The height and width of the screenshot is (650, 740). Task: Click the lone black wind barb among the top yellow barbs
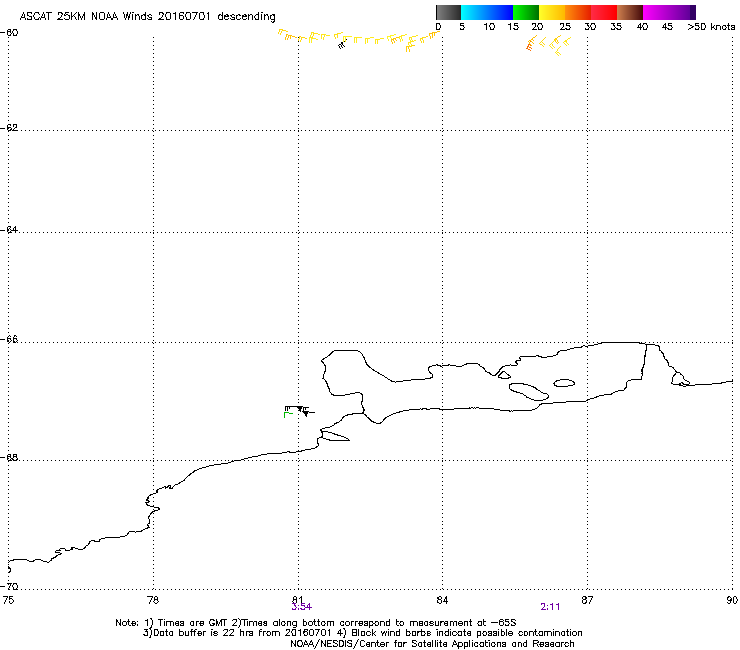pyautogui.click(x=342, y=45)
